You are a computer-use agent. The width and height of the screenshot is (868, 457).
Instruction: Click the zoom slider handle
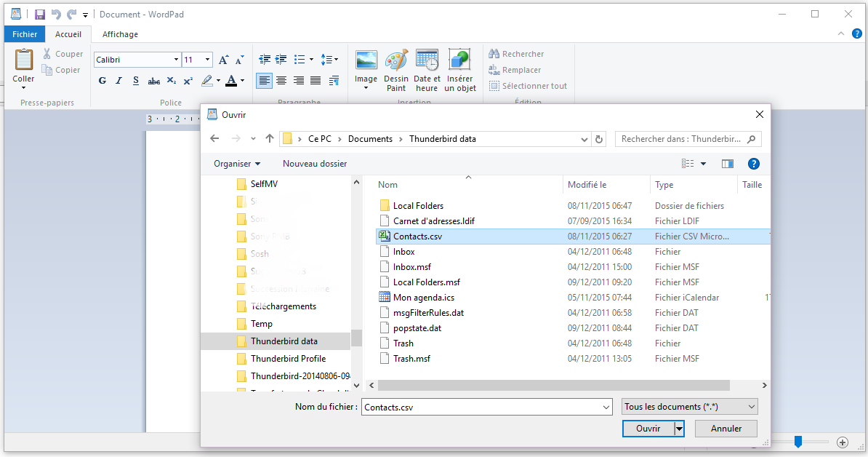tap(798, 442)
